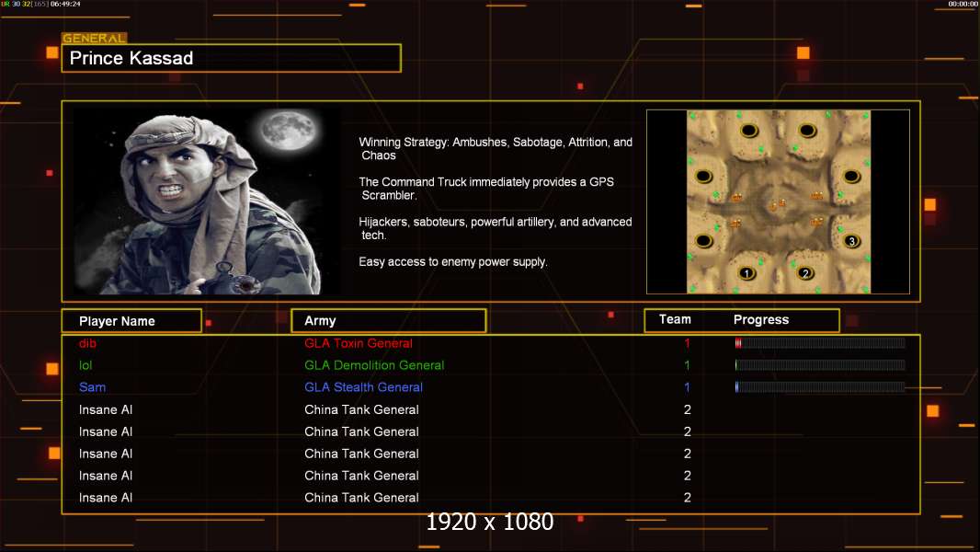Select the Army column header

tap(389, 321)
